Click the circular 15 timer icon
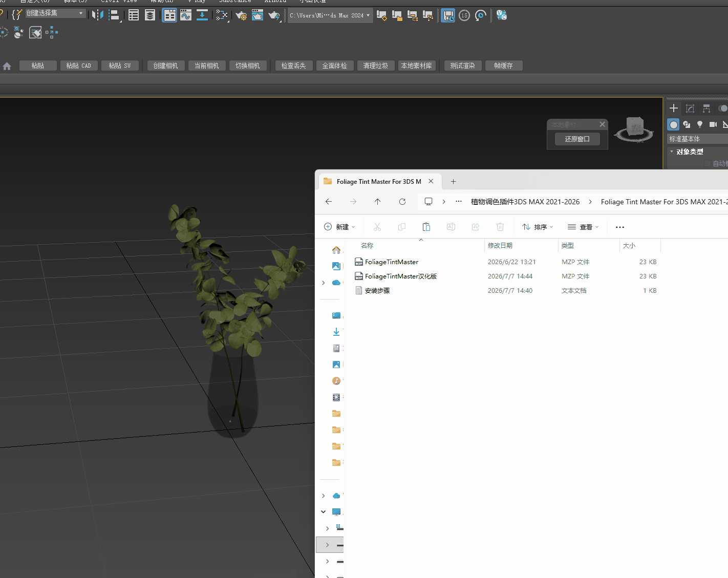Screen dimensions: 728x578 (x=464, y=15)
